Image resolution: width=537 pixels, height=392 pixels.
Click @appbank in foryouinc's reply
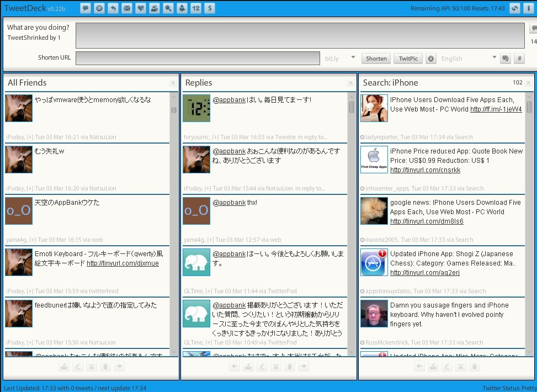coord(229,100)
